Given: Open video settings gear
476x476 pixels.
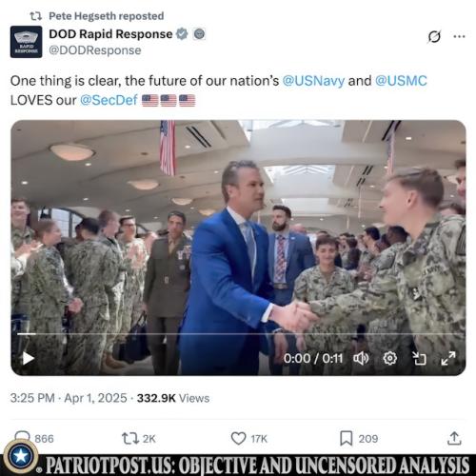Looking at the screenshot, I should [x=390, y=359].
